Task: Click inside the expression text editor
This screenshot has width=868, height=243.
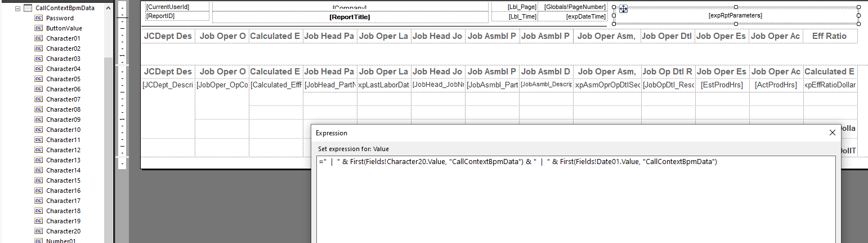Action: tap(576, 199)
